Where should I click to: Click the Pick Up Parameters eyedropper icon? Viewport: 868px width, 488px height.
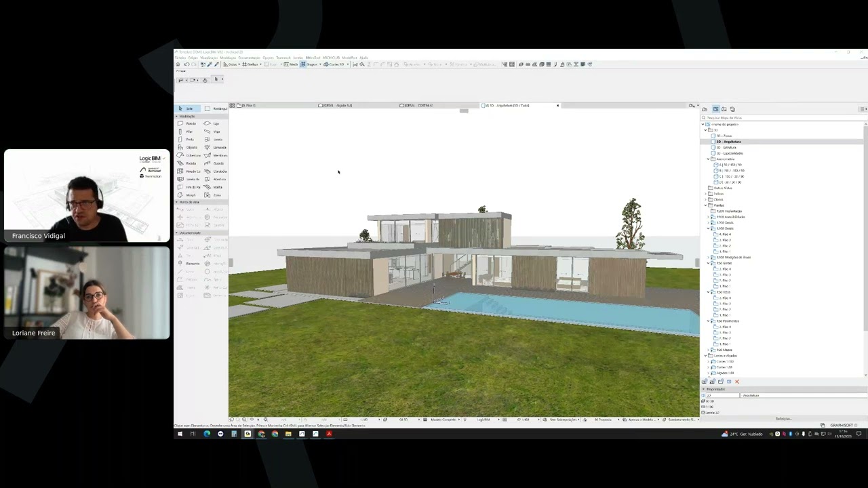[208, 64]
